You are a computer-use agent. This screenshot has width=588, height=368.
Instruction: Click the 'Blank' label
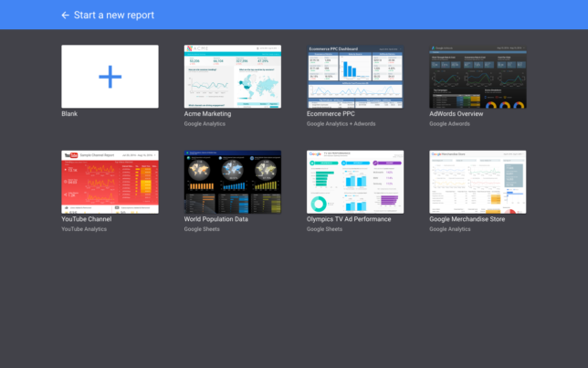pyautogui.click(x=69, y=113)
